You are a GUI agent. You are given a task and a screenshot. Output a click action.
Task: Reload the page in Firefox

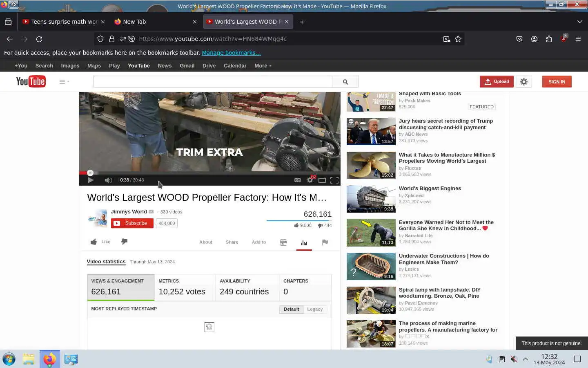pyautogui.click(x=39, y=39)
